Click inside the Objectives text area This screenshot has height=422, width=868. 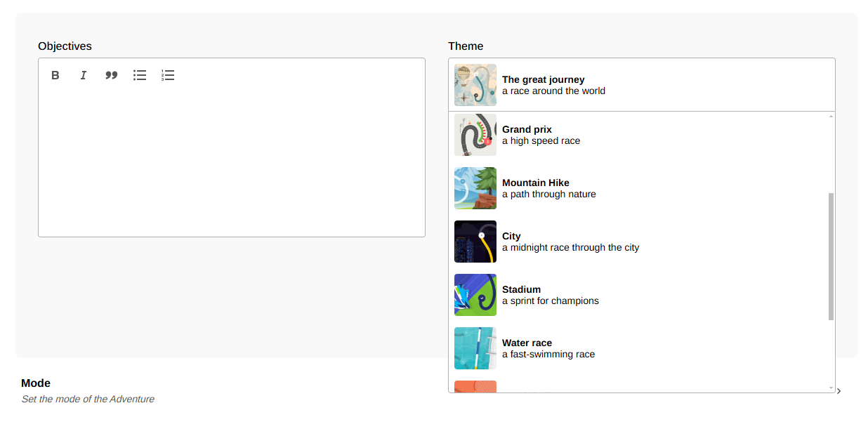click(231, 161)
